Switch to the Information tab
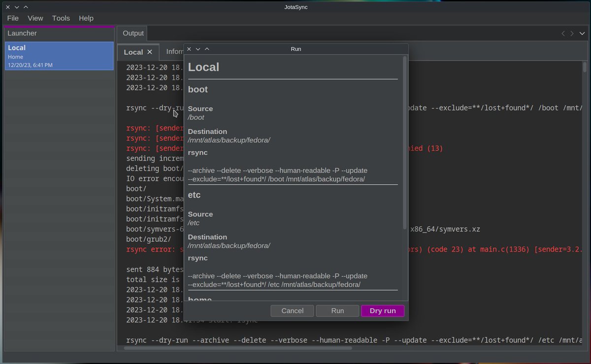Viewport: 591px width, 364px height. tap(175, 51)
